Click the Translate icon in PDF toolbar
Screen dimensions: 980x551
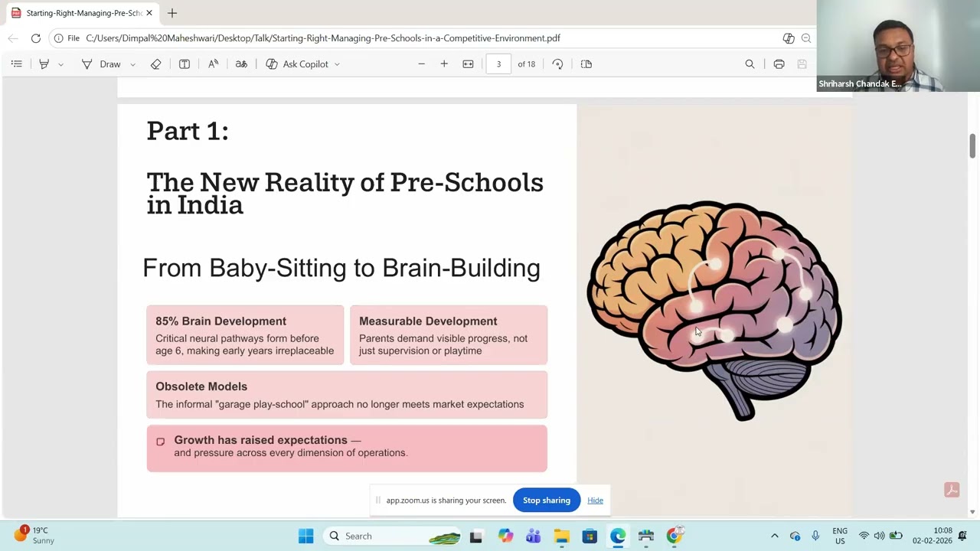tap(241, 64)
